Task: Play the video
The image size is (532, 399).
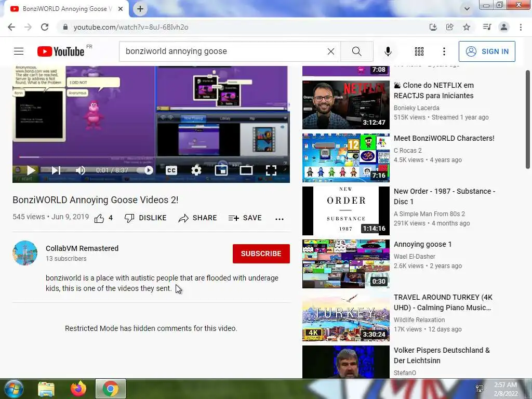Action: tap(31, 170)
